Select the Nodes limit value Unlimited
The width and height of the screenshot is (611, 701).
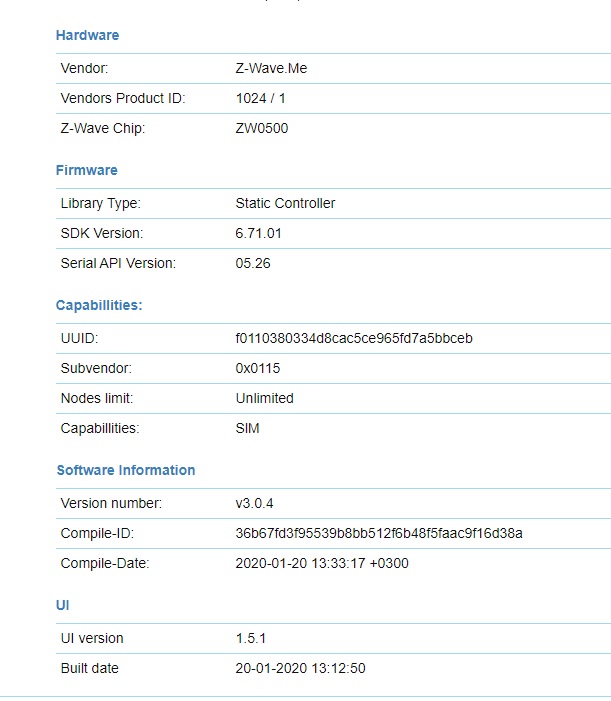click(264, 398)
